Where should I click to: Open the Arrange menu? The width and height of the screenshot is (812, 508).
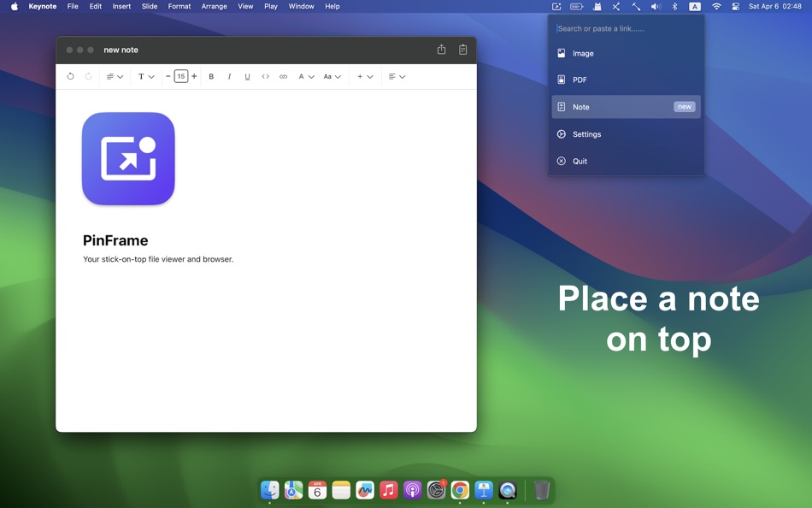tap(215, 6)
